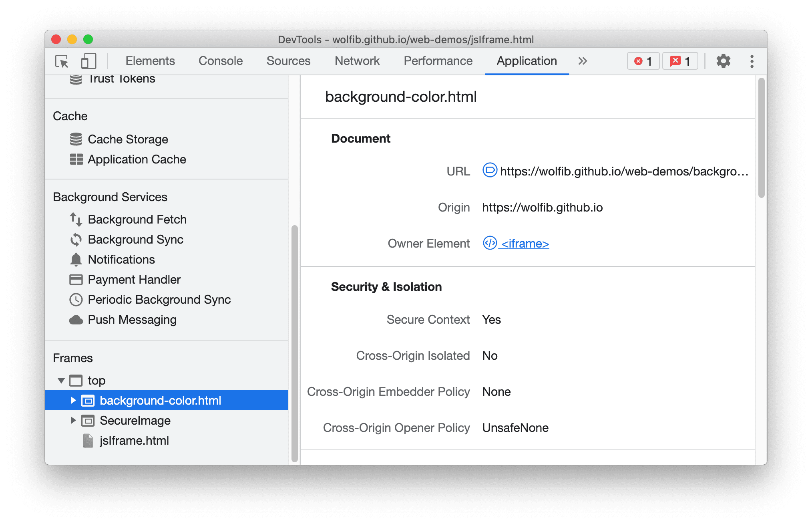The image size is (812, 524).
Task: Click the cursor/inspector tool icon
Action: (62, 61)
